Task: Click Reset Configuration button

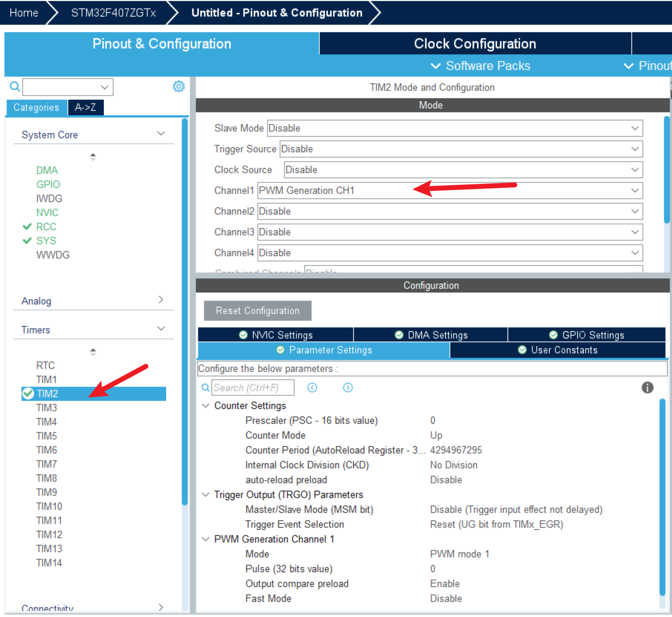Action: (x=258, y=310)
